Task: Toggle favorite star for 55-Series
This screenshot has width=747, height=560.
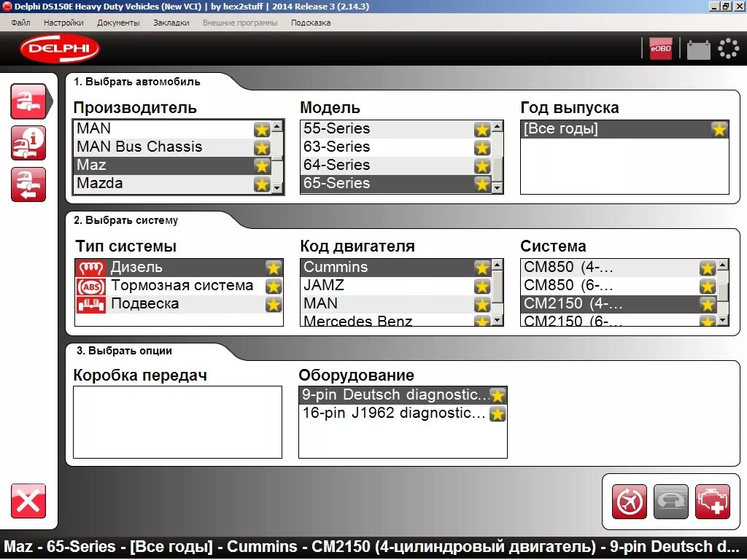Action: coord(482,129)
